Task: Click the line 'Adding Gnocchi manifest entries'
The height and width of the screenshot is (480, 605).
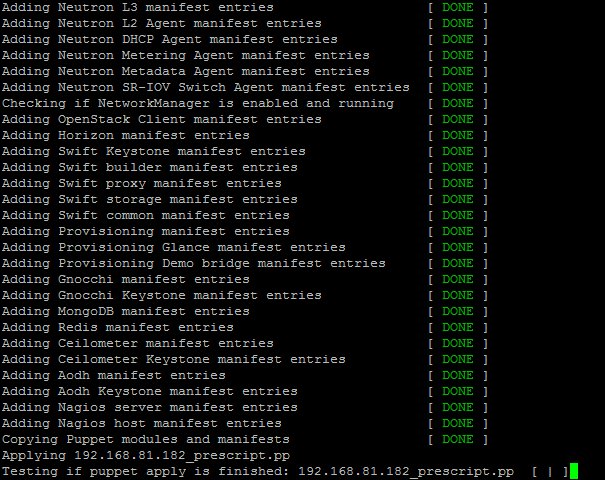Action: (x=126, y=280)
